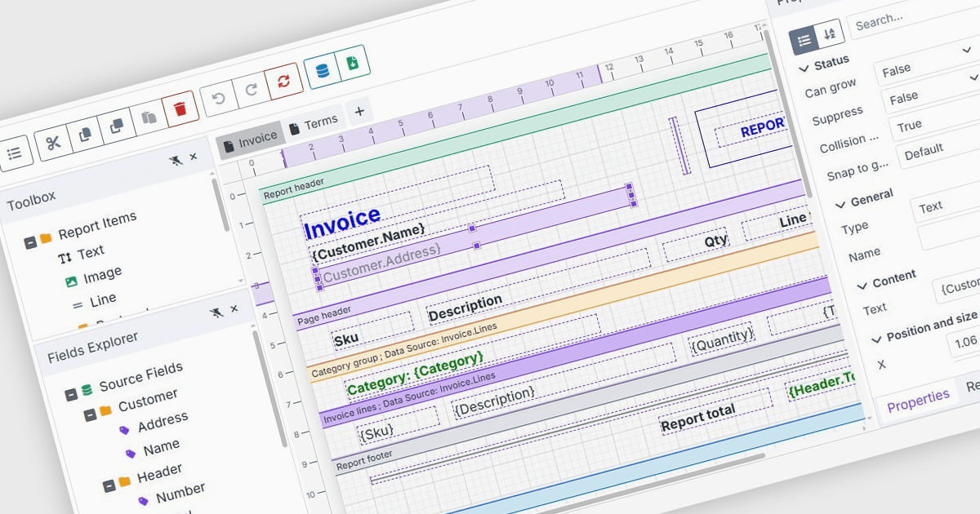Click the Page header band label
Image resolution: width=980 pixels, height=514 pixels.
pos(324,315)
